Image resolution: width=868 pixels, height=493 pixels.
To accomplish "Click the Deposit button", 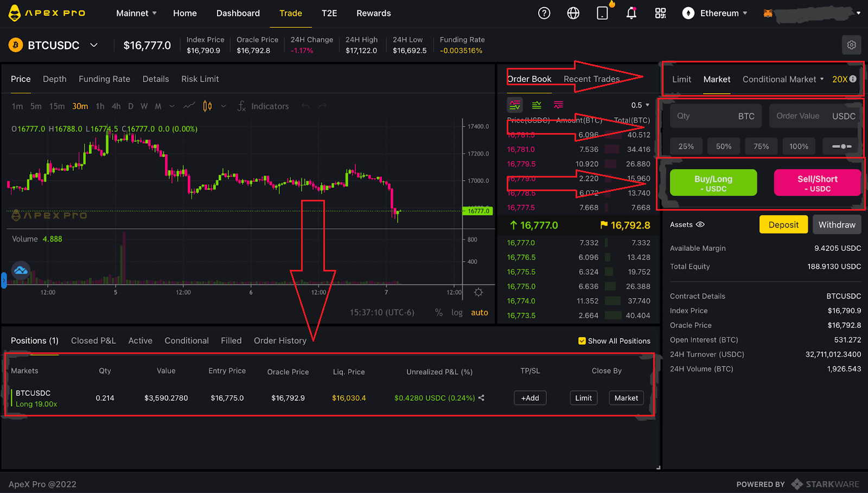I will tap(783, 224).
